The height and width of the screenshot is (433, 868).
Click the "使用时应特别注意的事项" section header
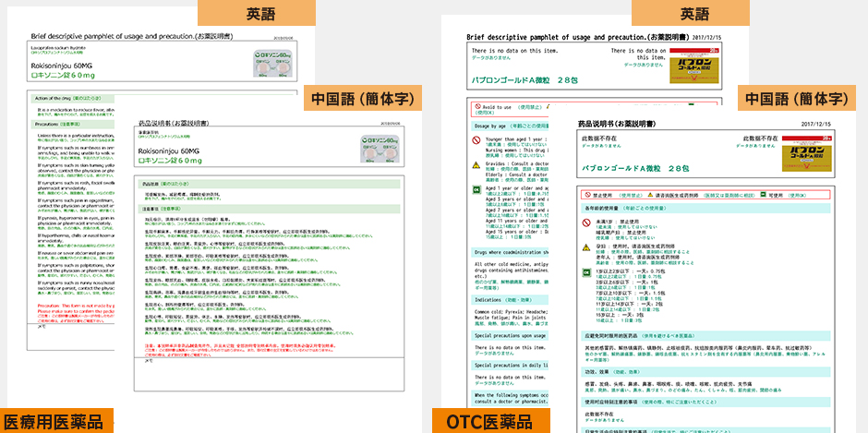[x=705, y=401]
